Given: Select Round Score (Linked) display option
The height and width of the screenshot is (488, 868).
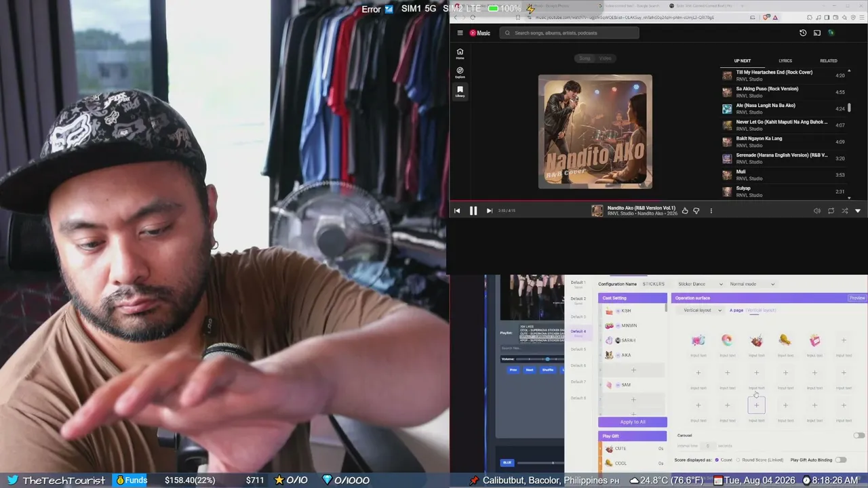Looking at the screenshot, I should [x=760, y=460].
